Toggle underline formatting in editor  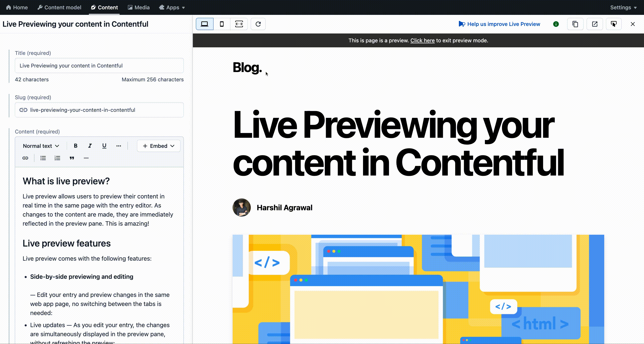coord(104,146)
